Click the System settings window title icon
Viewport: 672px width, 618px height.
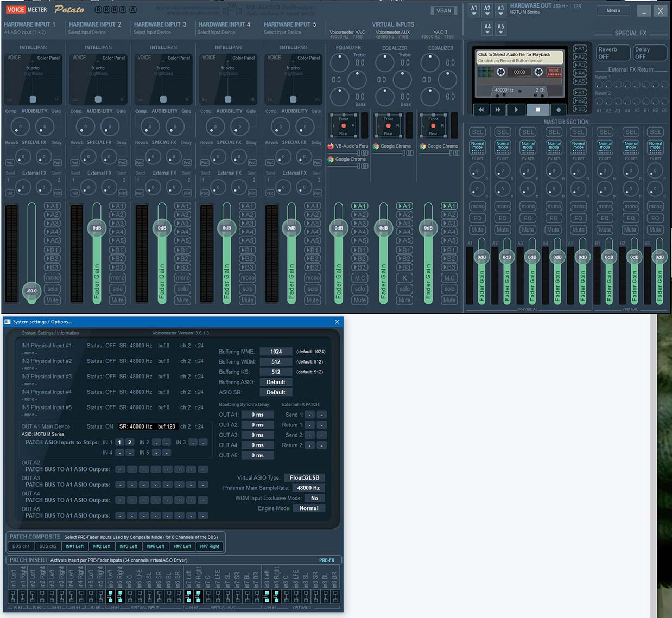tap(8, 322)
